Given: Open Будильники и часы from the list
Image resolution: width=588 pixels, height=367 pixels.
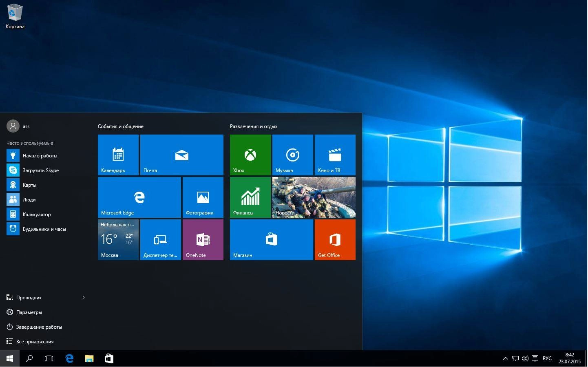Looking at the screenshot, I should 46,229.
